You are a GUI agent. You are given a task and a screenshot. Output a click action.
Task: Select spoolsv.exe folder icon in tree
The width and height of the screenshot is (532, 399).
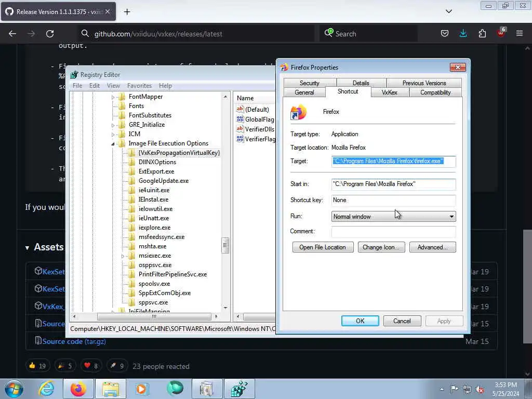[131, 283]
